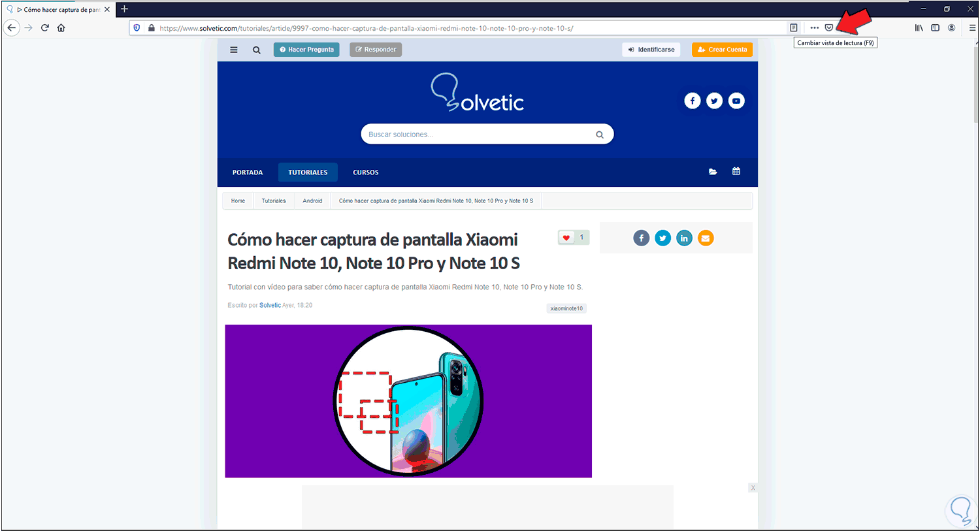Open the purple Xiaomi phone article image

[408, 401]
